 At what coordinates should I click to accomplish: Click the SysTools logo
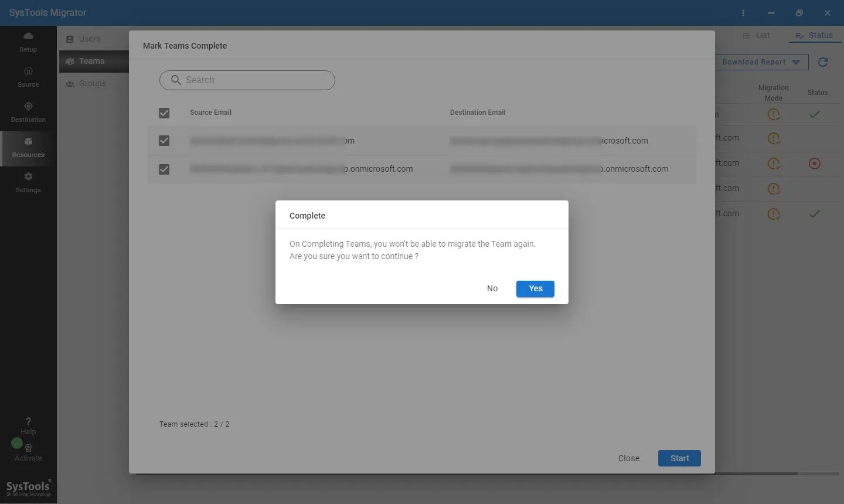click(28, 488)
